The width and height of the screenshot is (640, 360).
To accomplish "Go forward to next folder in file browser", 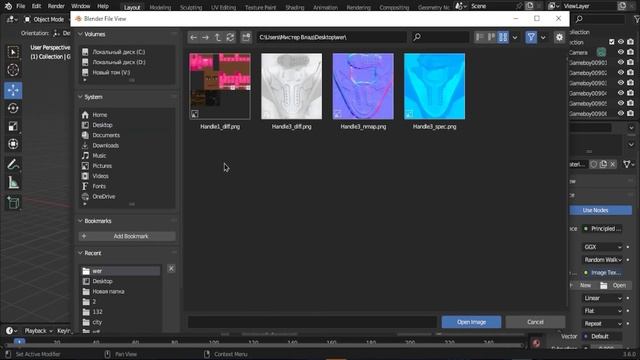I will pyautogui.click(x=205, y=37).
